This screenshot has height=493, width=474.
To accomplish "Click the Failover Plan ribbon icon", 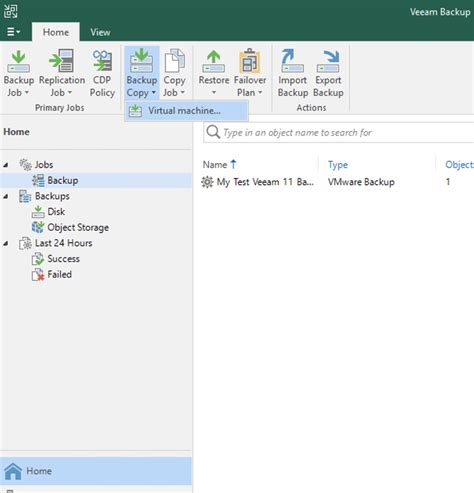I will (x=250, y=61).
